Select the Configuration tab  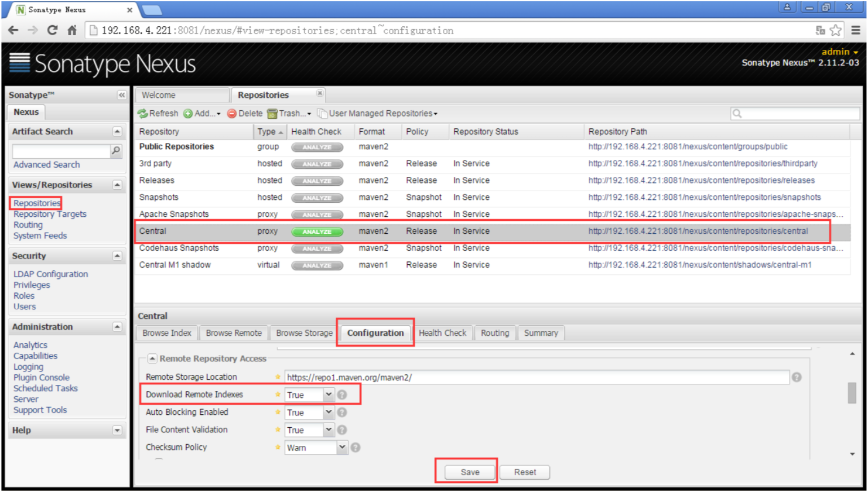tap(375, 333)
